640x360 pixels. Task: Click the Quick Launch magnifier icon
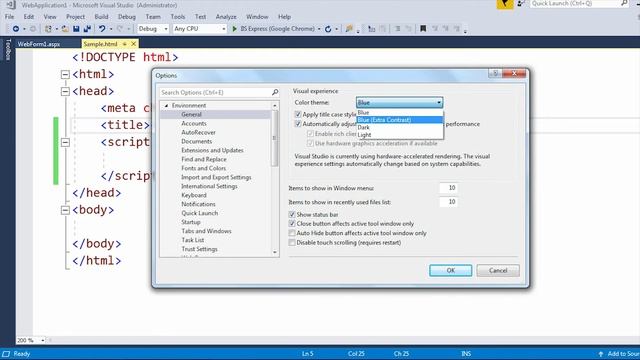pos(624,3)
